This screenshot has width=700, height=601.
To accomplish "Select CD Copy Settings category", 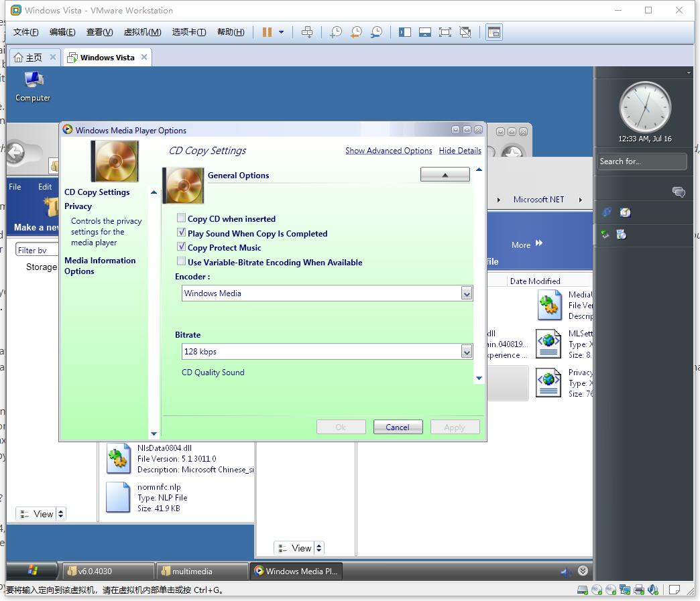I will point(97,192).
